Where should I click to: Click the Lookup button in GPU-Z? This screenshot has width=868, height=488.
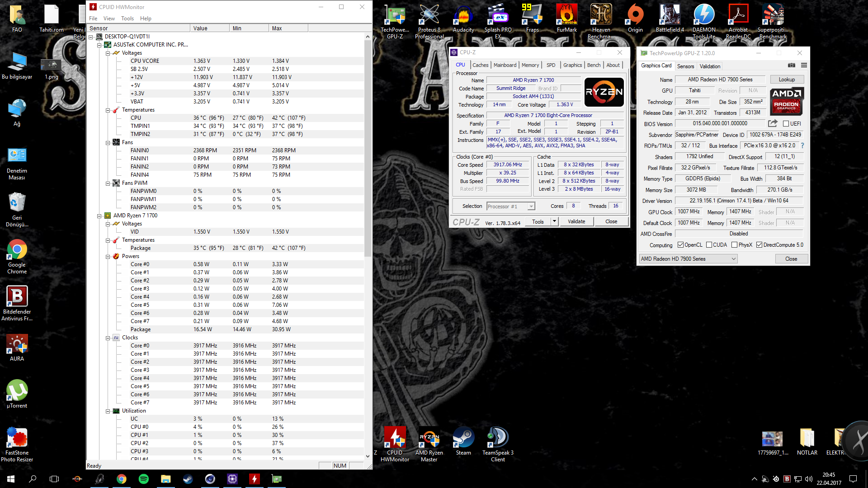pos(787,80)
